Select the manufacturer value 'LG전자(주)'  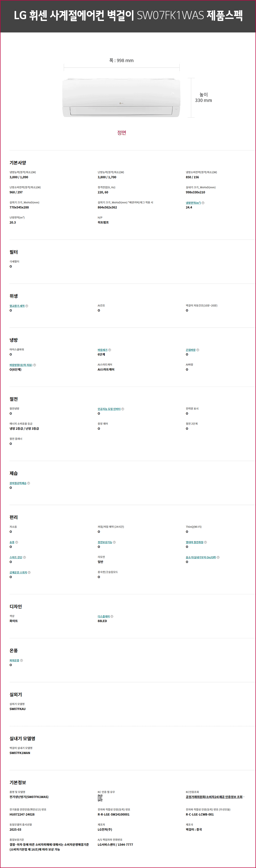coord(105,830)
